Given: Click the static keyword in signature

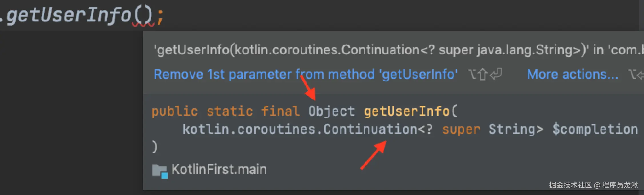Looking at the screenshot, I should (x=229, y=111).
